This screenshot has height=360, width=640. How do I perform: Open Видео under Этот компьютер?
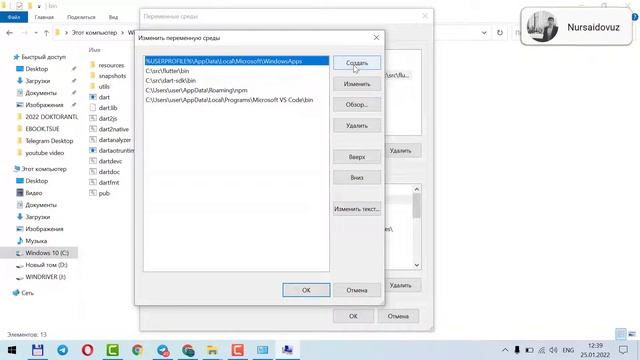(x=33, y=193)
